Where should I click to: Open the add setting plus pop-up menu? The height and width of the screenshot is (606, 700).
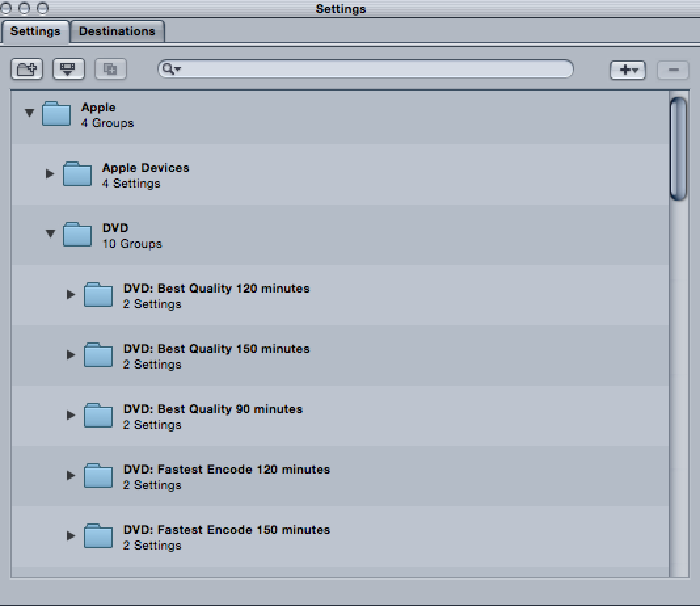pyautogui.click(x=628, y=70)
